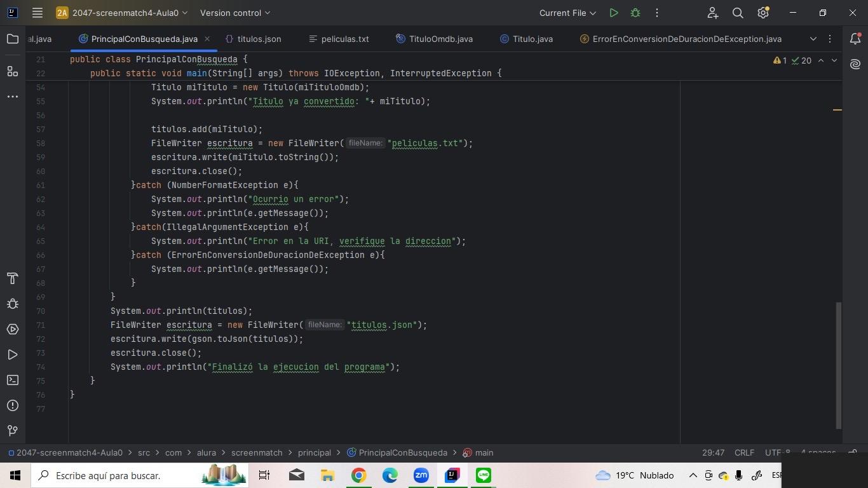Open the main hamburger menu

(37, 13)
